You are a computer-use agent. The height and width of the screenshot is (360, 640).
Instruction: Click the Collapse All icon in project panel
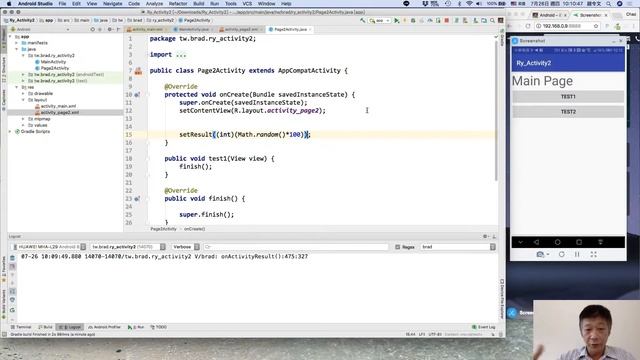[x=100, y=29]
